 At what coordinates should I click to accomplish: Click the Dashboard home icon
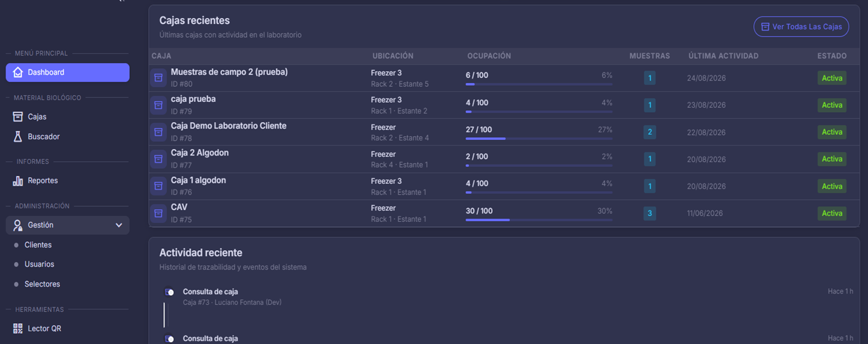pyautogui.click(x=18, y=72)
